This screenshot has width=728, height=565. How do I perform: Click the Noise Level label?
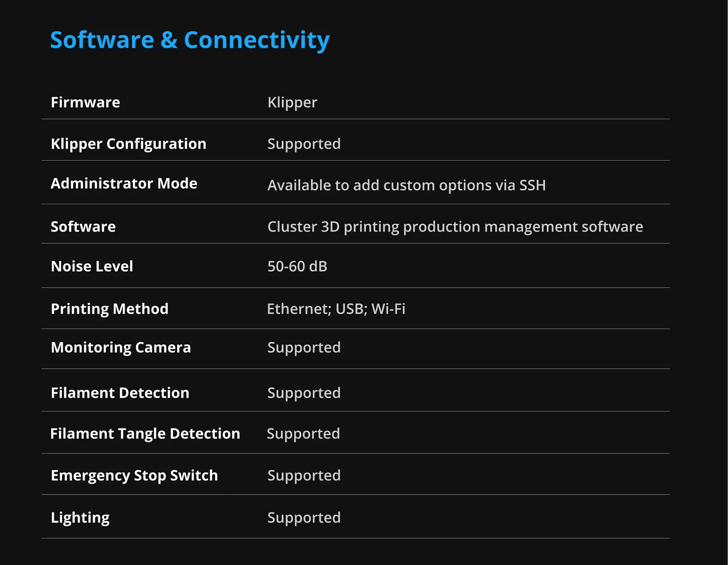92,266
